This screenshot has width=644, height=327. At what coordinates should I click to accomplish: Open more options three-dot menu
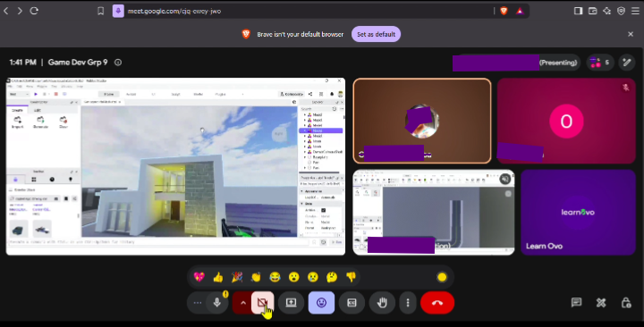[408, 303]
